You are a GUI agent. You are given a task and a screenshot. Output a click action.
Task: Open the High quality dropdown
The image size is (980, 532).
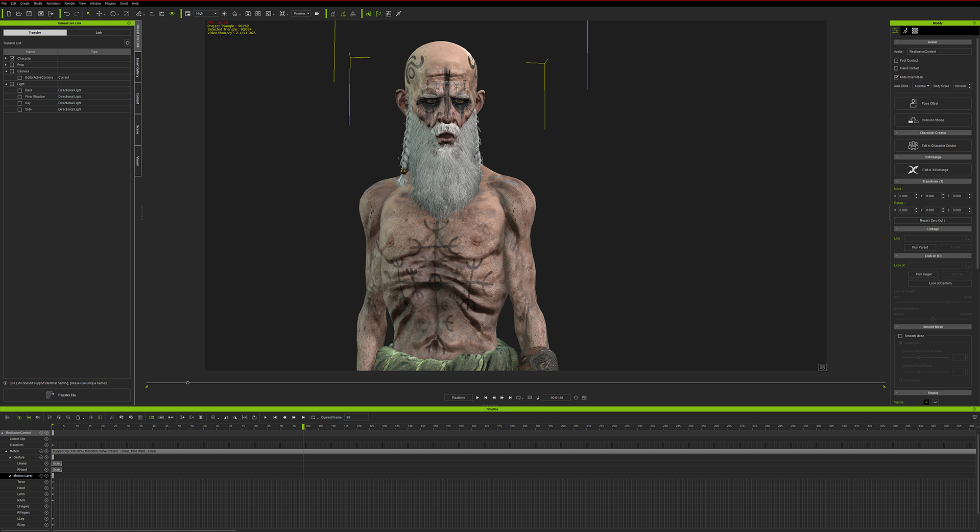[x=206, y=14]
